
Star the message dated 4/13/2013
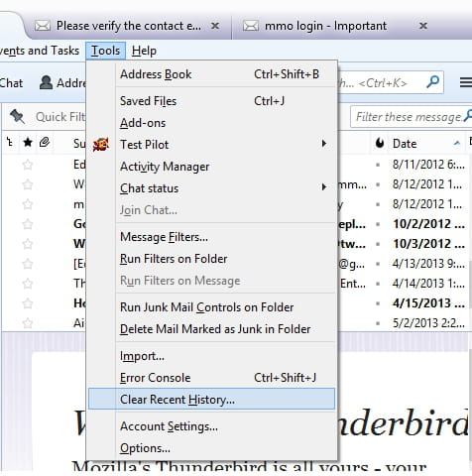[x=28, y=264]
